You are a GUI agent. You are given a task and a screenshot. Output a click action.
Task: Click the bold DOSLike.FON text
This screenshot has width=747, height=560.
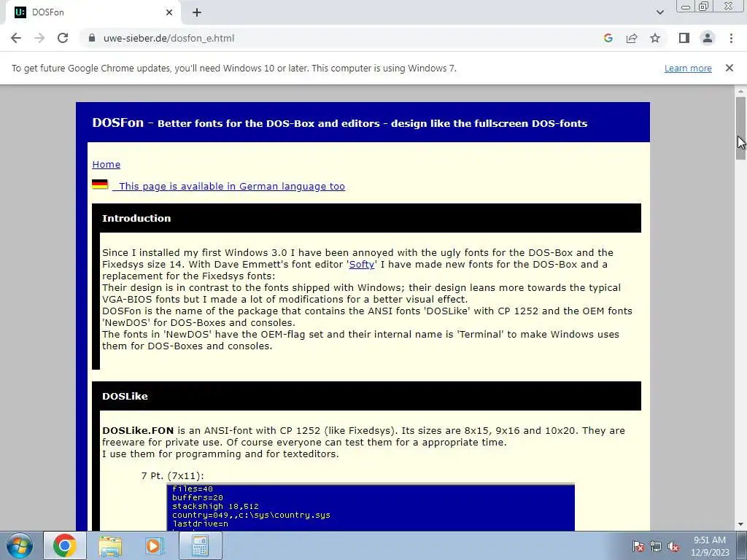(x=138, y=430)
